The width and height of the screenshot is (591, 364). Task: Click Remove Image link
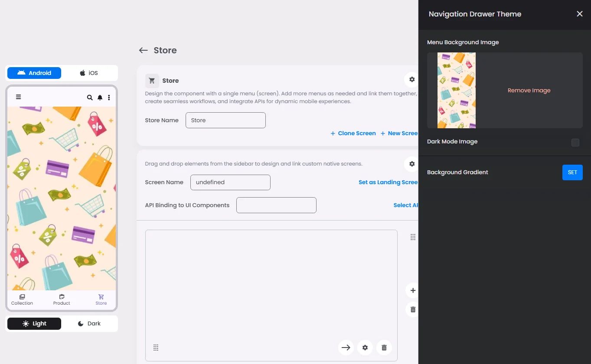coord(529,91)
